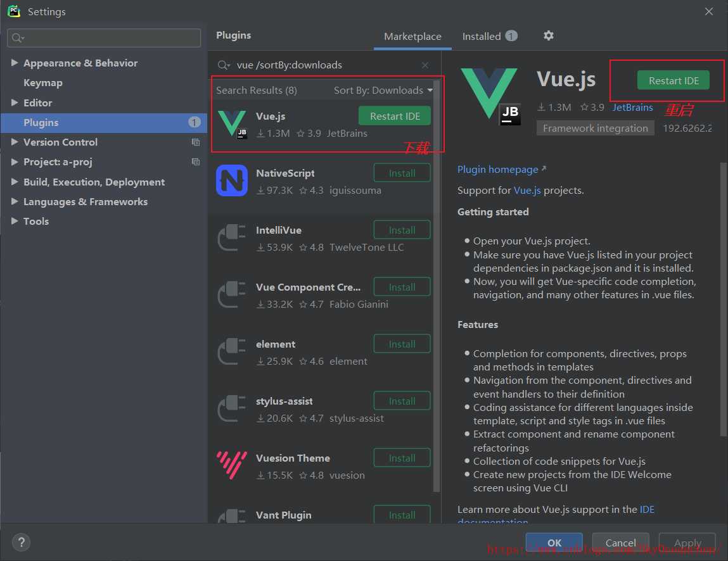Click the NativeScript plugin icon
The height and width of the screenshot is (561, 728).
coord(232,180)
